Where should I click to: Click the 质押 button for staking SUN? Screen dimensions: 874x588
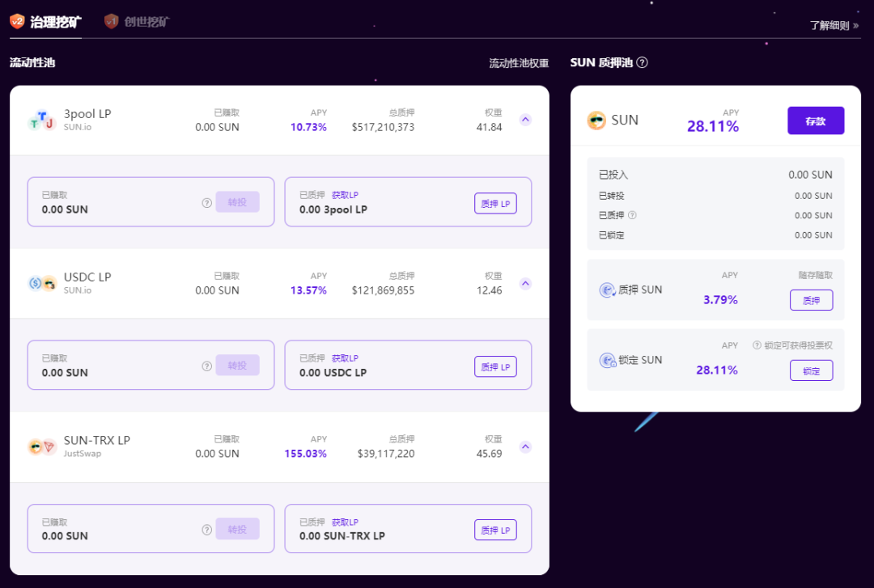[x=811, y=300]
